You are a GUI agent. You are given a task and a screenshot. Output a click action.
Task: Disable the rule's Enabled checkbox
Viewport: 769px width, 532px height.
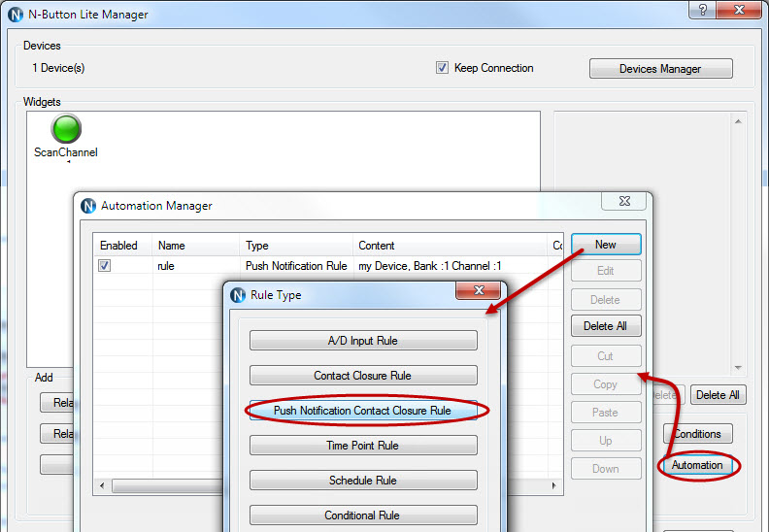(105, 266)
